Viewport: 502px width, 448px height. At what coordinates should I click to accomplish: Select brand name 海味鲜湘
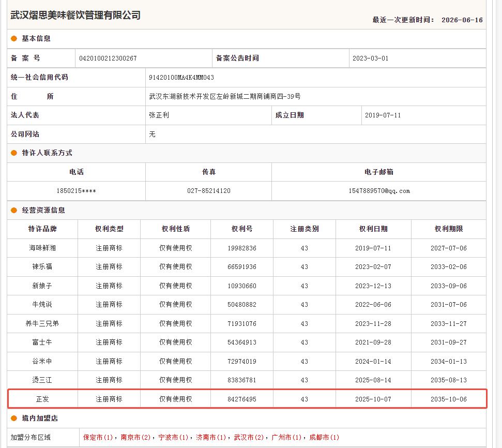pyautogui.click(x=42, y=248)
